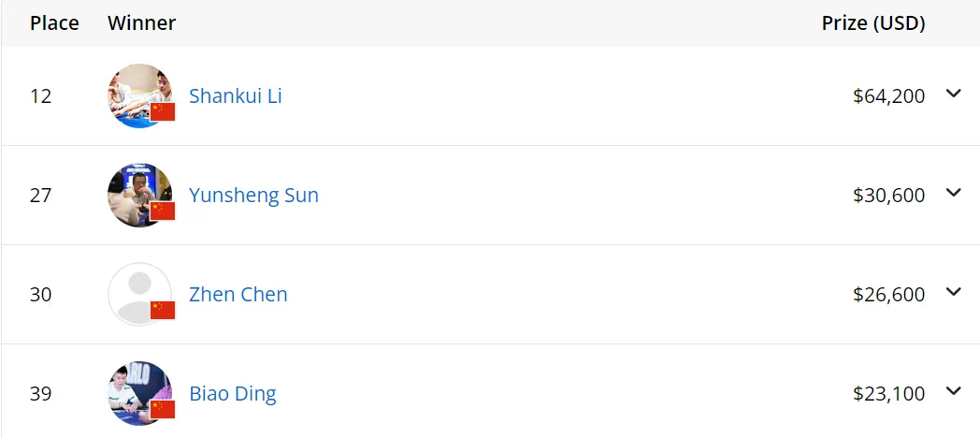Click the $64,200 prize amount
The image size is (980, 438).
click(x=888, y=95)
